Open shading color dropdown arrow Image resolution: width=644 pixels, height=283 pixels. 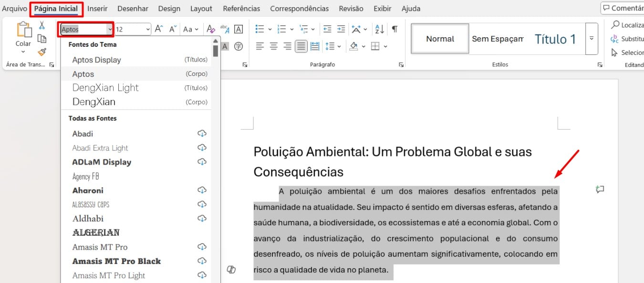pos(364,47)
